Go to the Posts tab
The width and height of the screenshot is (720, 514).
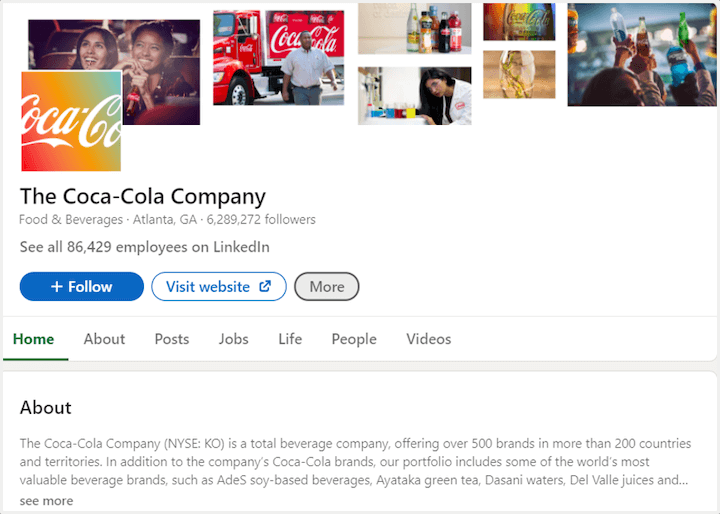172,339
